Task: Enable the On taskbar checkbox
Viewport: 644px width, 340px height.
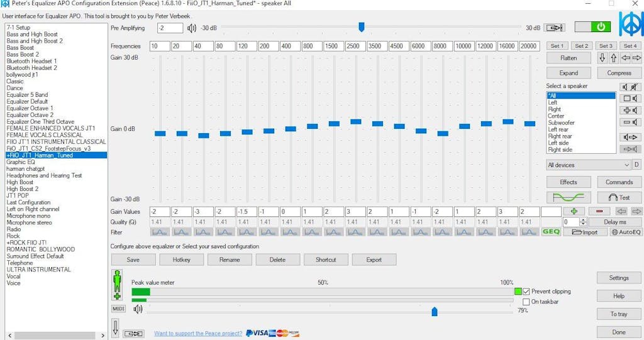Action: click(x=526, y=302)
